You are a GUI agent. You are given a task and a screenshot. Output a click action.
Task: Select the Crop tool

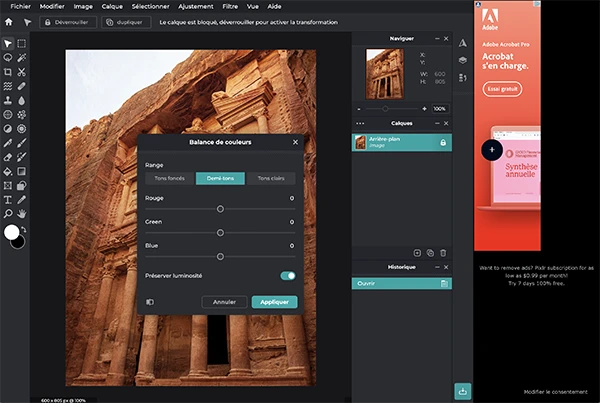point(8,72)
